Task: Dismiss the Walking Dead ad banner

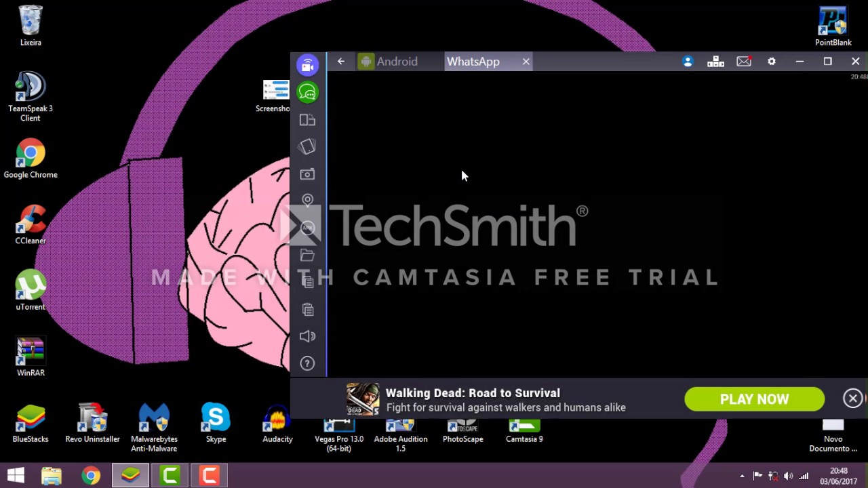Action: (853, 399)
